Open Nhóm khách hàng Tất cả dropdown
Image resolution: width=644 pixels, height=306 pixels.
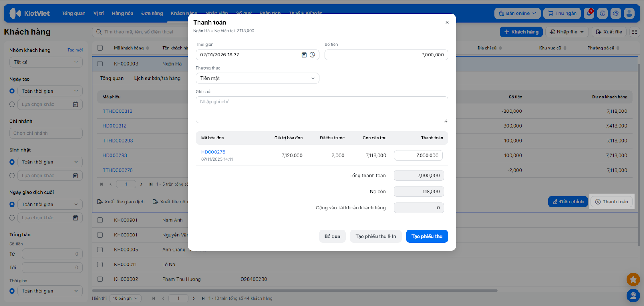(x=46, y=62)
